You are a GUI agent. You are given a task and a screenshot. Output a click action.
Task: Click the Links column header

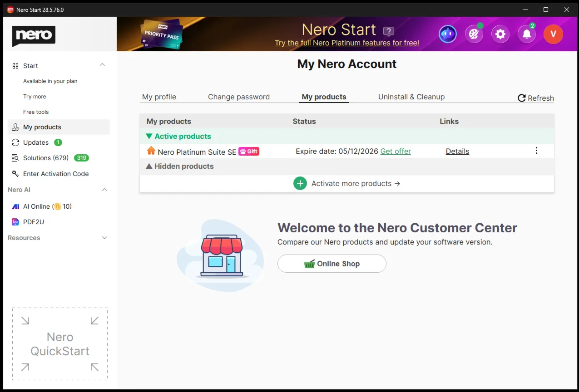click(449, 121)
